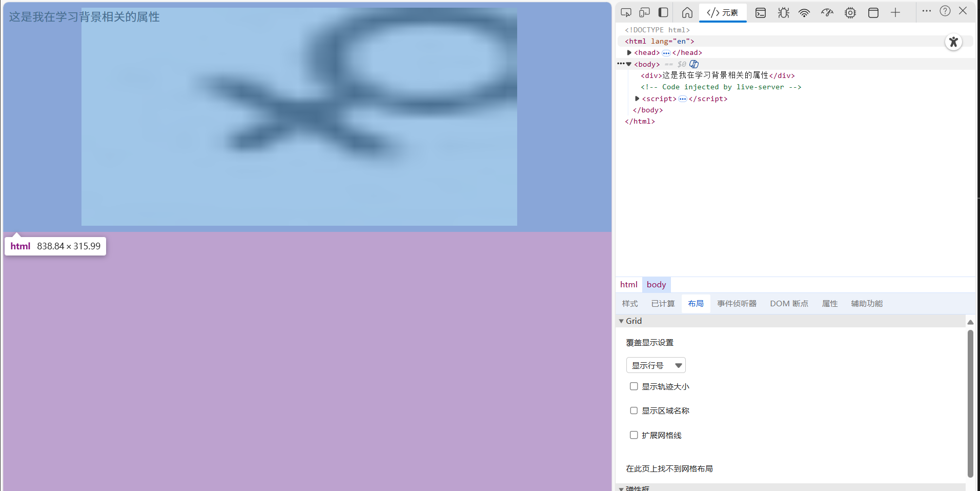This screenshot has height=491, width=980.
Task: Switch to the 样式 styles tab
Action: coord(630,304)
